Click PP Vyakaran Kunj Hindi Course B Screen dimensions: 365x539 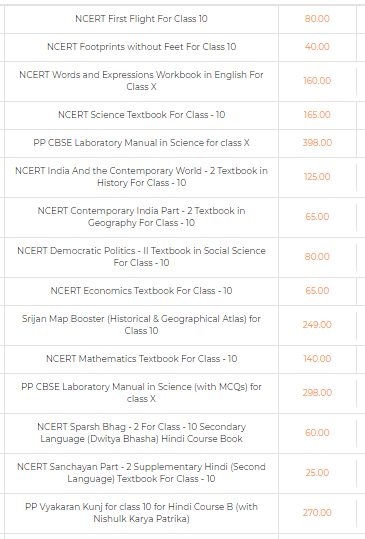click(x=141, y=513)
